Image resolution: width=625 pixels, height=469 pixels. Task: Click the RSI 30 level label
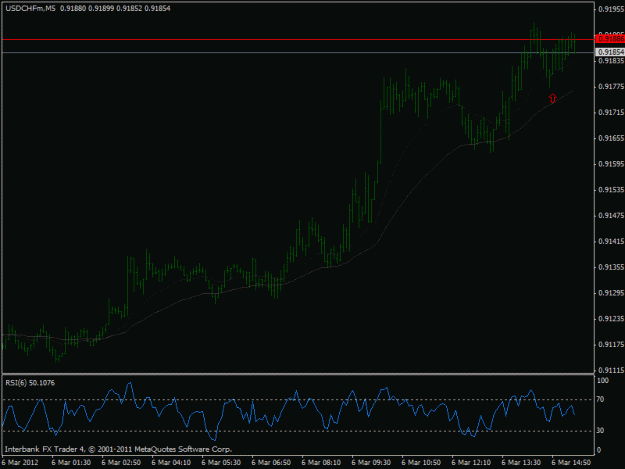click(600, 430)
